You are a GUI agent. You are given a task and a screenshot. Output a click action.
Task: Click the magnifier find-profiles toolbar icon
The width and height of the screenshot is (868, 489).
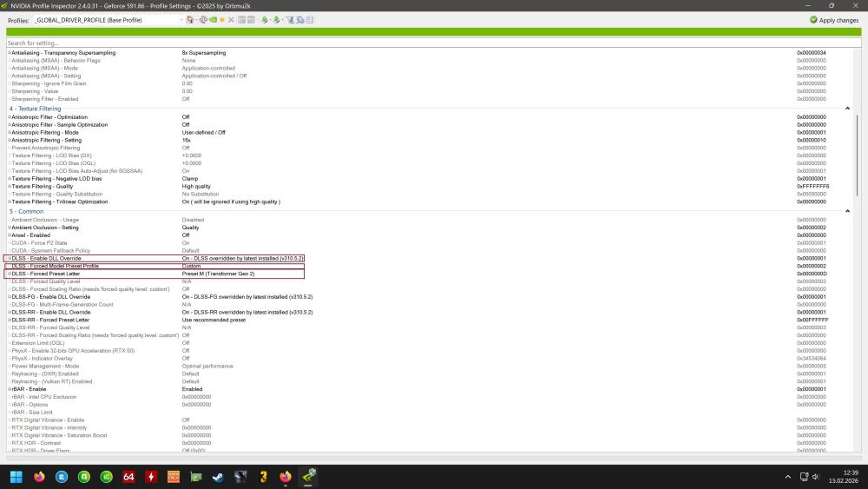pos(300,19)
